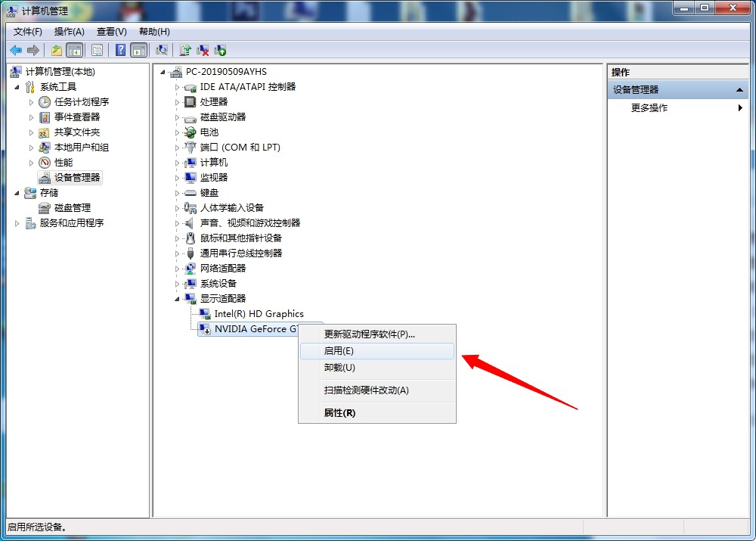
Task: Click the 通用串行总线控制器 USB icon
Action: pyautogui.click(x=191, y=253)
